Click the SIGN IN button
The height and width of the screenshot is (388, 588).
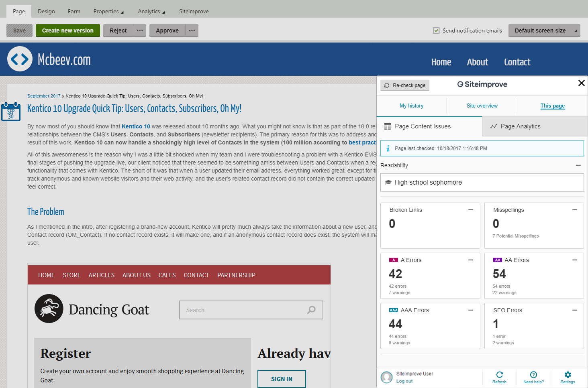[282, 379]
